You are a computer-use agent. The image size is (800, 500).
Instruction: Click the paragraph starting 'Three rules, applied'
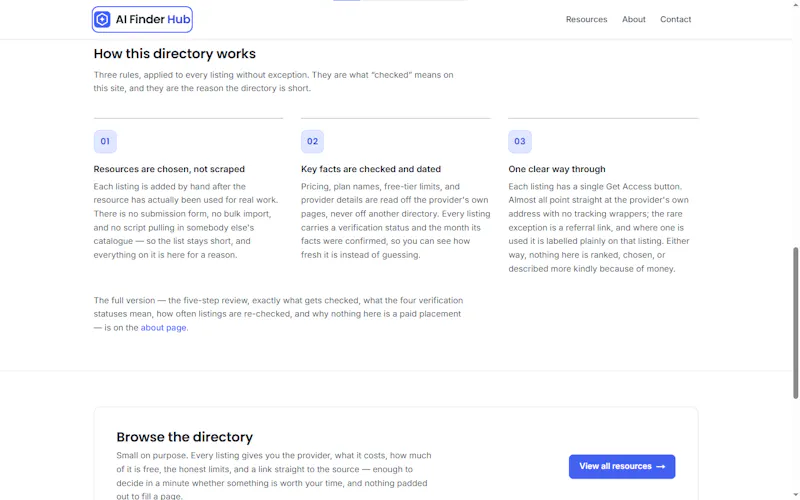pos(273,82)
